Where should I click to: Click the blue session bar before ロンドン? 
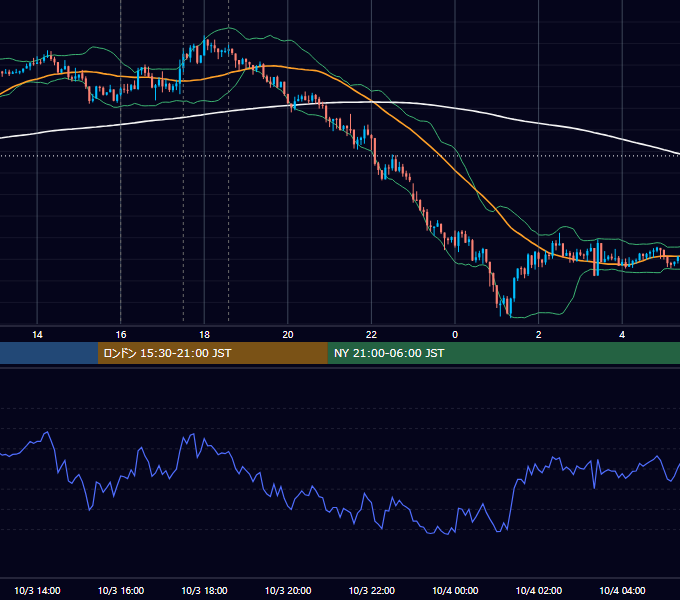(49, 353)
